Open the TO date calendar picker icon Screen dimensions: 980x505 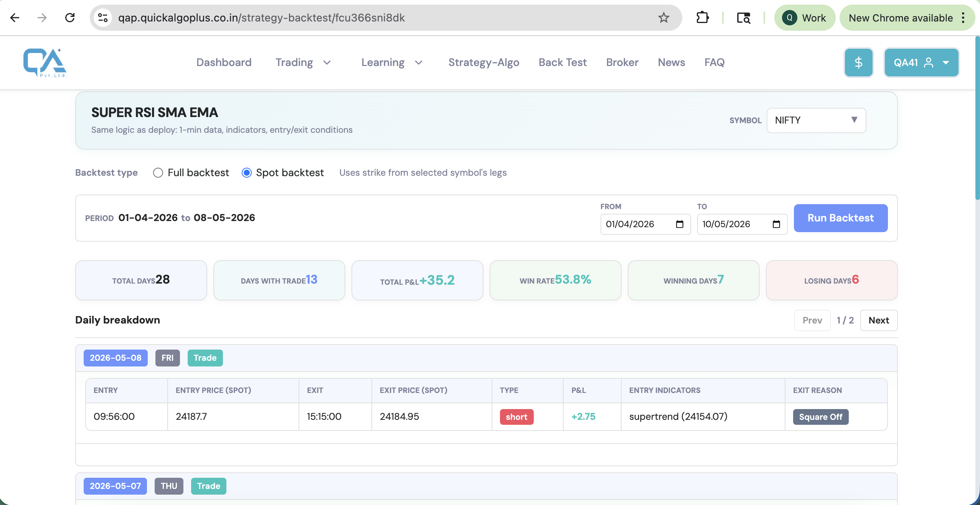tap(776, 224)
